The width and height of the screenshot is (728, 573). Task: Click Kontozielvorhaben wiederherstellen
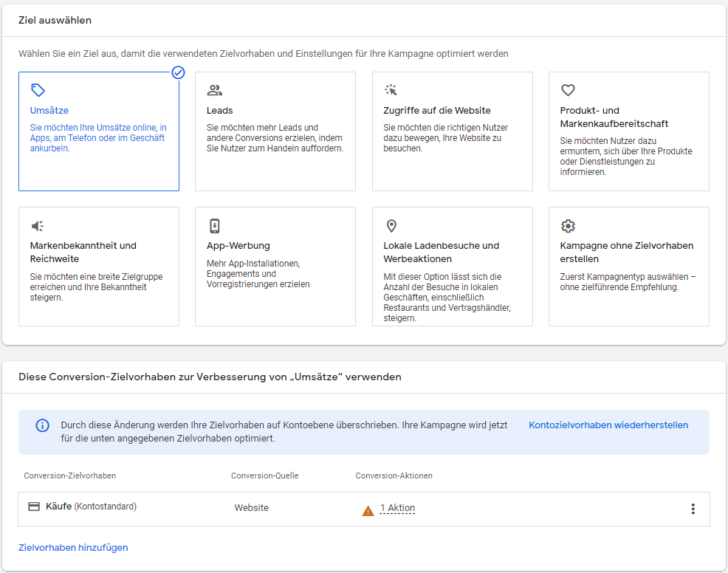coord(608,425)
